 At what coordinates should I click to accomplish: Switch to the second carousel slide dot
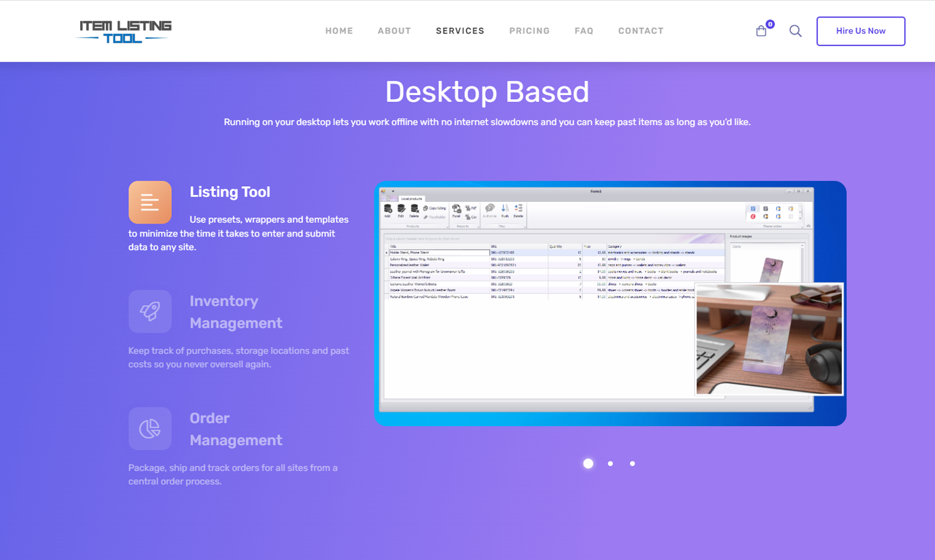point(610,463)
